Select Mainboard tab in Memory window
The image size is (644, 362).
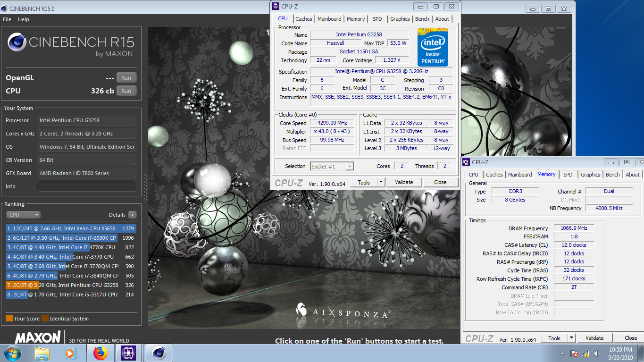tap(520, 175)
